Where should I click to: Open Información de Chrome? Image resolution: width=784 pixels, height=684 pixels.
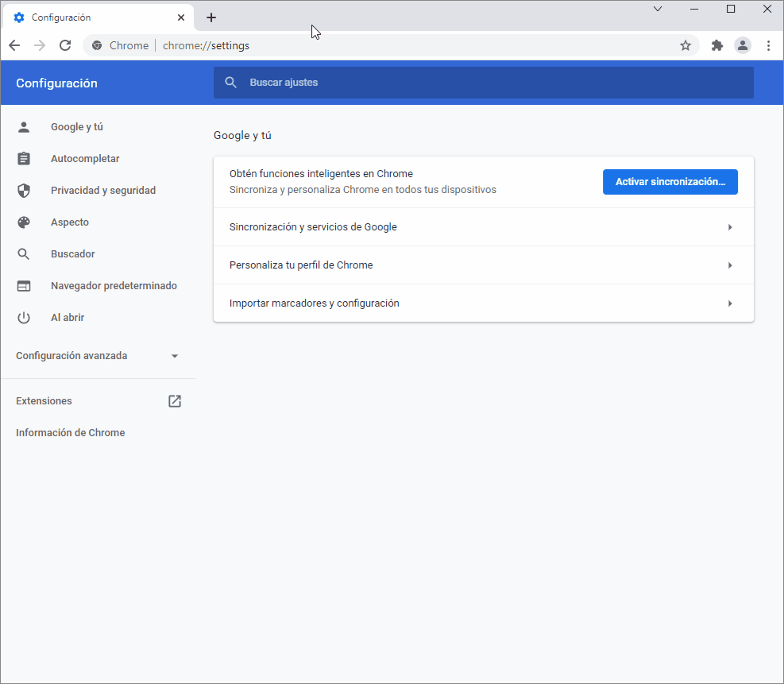(71, 432)
